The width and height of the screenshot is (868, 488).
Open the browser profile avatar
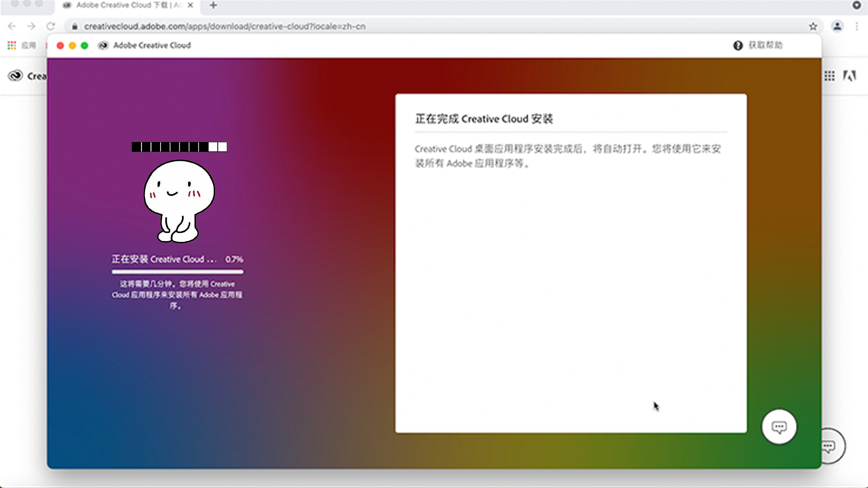837,26
